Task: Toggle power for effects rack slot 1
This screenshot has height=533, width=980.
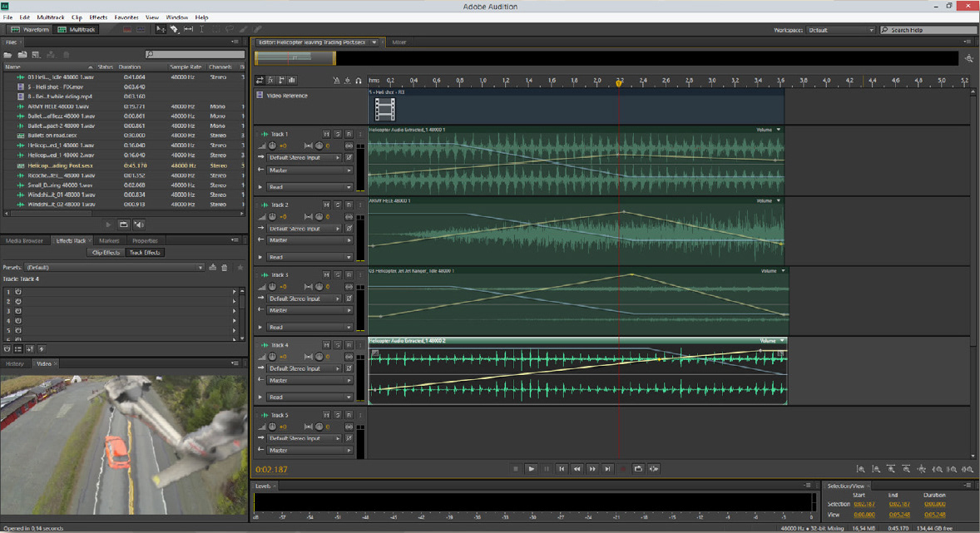Action: (x=18, y=292)
